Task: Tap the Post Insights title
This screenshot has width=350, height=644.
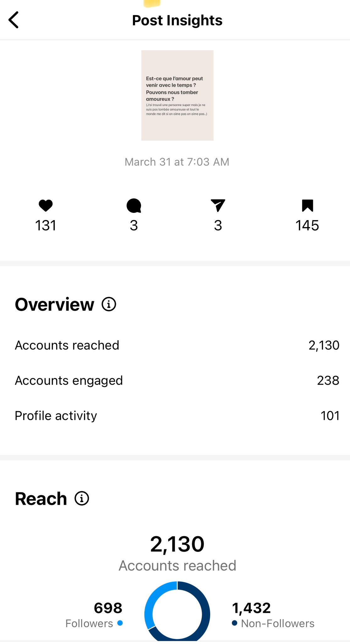Action: (177, 20)
